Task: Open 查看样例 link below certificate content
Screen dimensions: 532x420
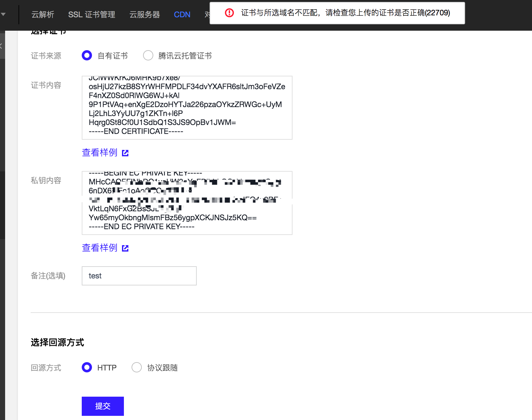Action: click(x=100, y=152)
